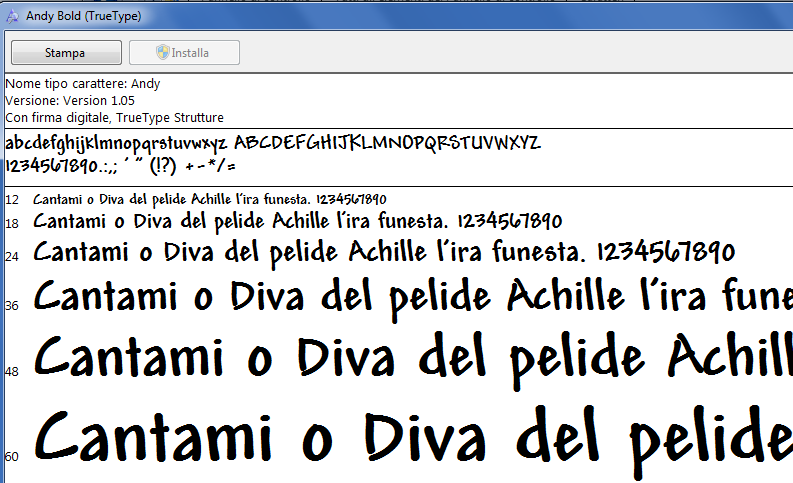The height and width of the screenshot is (483, 793).
Task: Select the text Versione: Version 1.05
Action: [70, 101]
